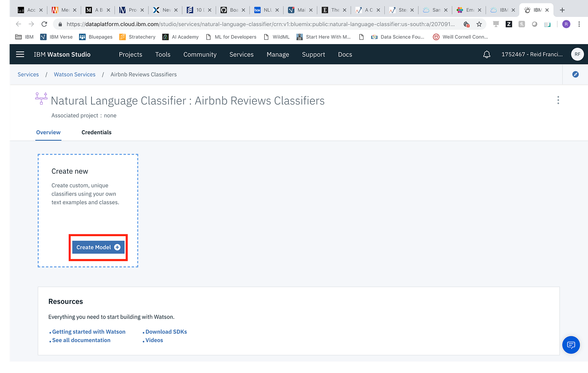Close the Ste browser tab
Viewport: 588px width, 373px height.
click(x=412, y=10)
